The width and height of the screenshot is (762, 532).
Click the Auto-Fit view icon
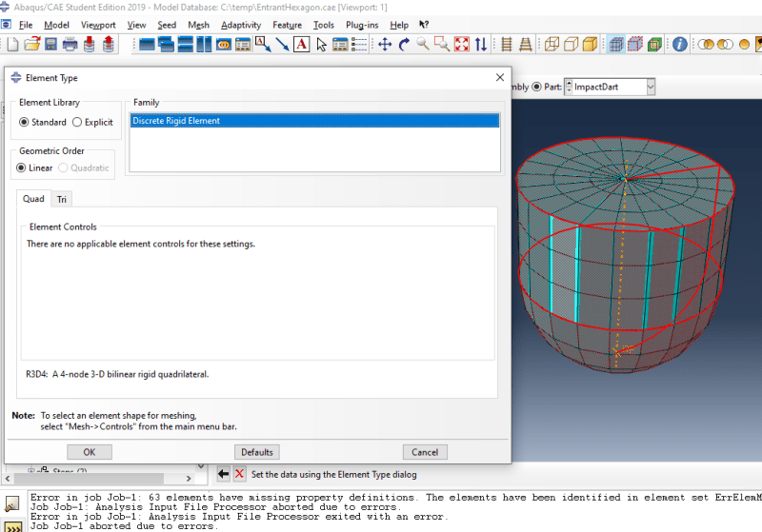coord(462,45)
